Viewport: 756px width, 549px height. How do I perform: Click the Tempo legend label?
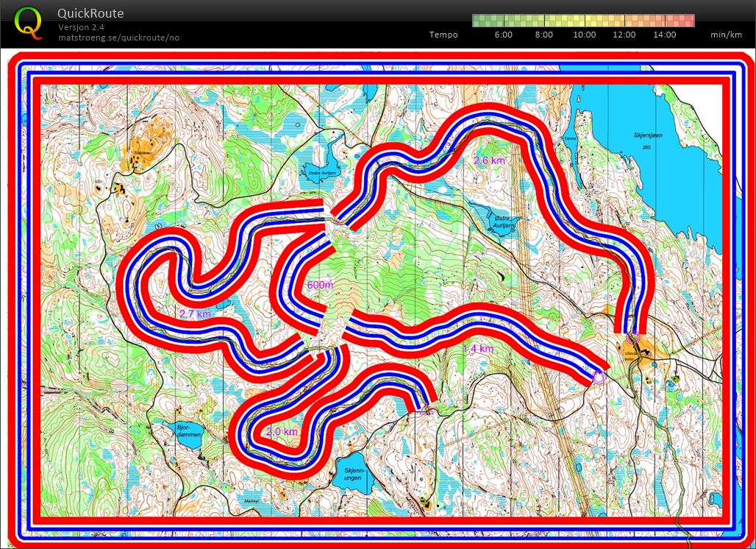[x=443, y=35]
